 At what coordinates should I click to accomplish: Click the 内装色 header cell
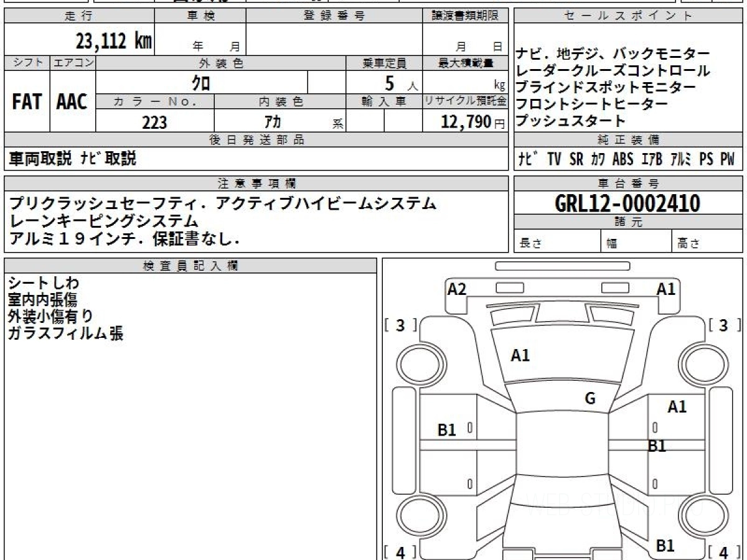pyautogui.click(x=280, y=101)
